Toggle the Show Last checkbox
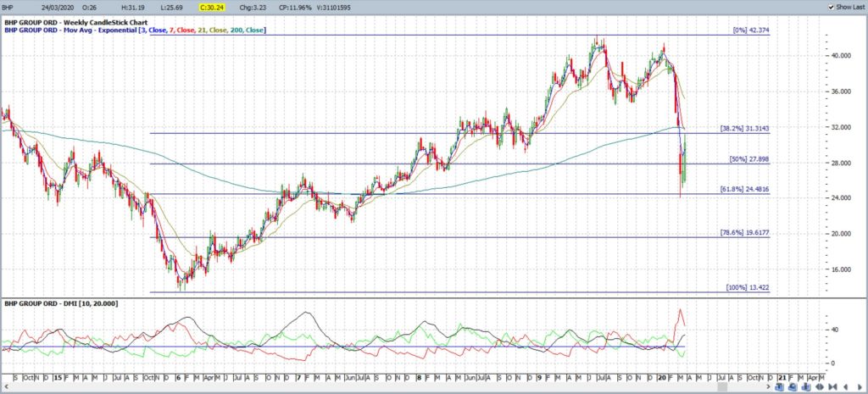The image size is (868, 394). pos(832,7)
